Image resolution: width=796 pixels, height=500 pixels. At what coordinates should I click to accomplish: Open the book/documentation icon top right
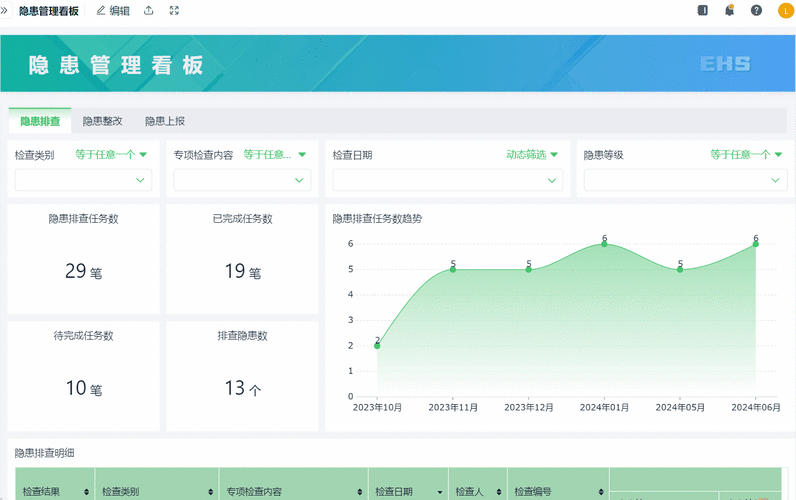[x=703, y=10]
